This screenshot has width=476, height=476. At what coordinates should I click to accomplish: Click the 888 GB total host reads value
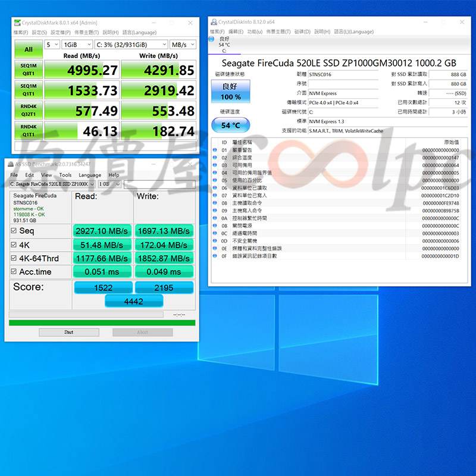tap(448, 74)
